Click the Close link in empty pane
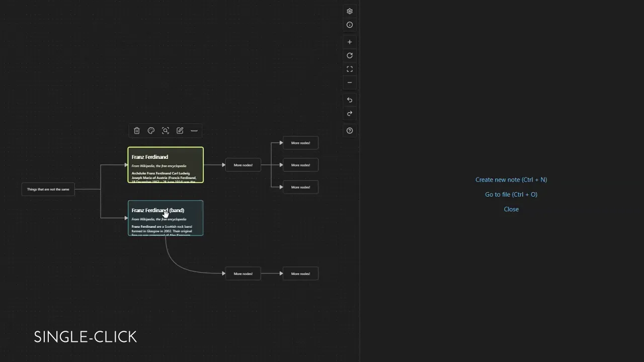Image resolution: width=644 pixels, height=362 pixels. (x=511, y=209)
